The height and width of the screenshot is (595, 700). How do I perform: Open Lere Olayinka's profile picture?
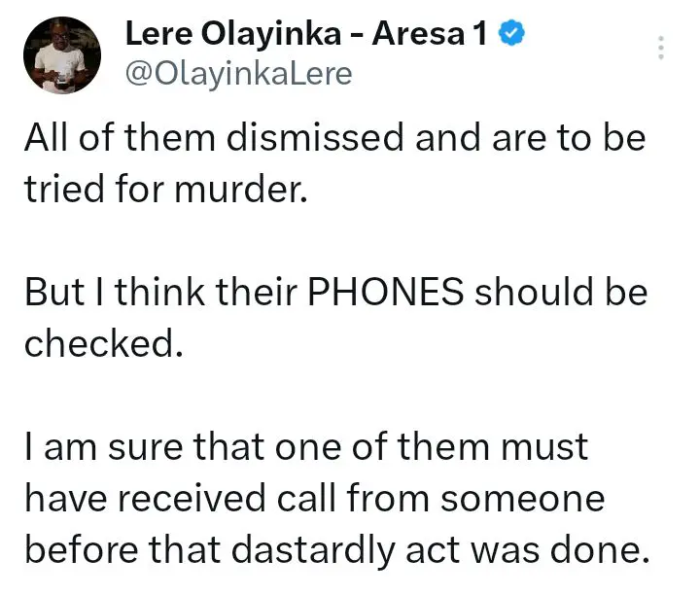tap(62, 53)
